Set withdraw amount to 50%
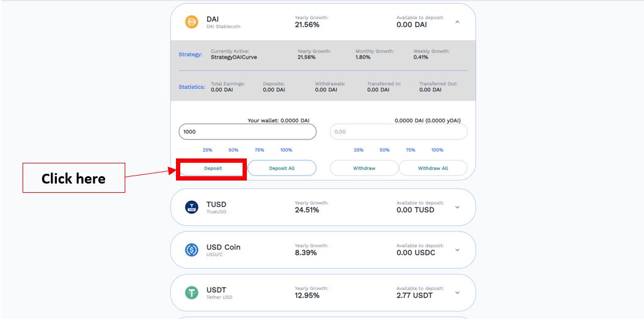This screenshot has width=644, height=320. click(x=384, y=150)
